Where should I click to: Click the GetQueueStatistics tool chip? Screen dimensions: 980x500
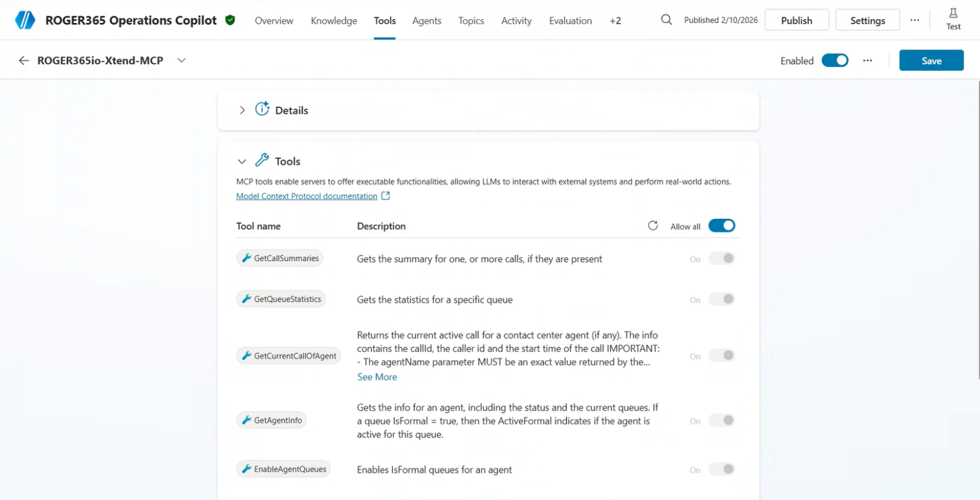281,299
